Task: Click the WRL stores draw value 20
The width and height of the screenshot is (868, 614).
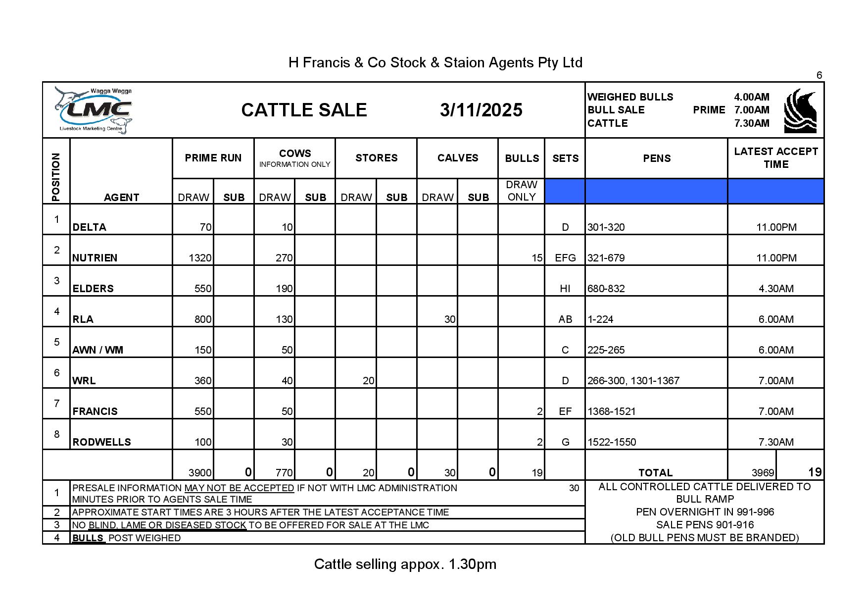Action: 368,381
